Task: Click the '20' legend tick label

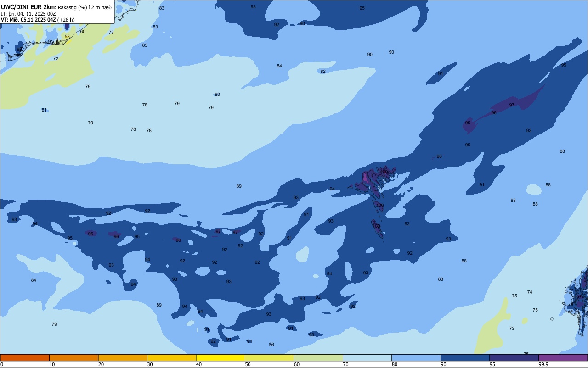Action: [101, 364]
